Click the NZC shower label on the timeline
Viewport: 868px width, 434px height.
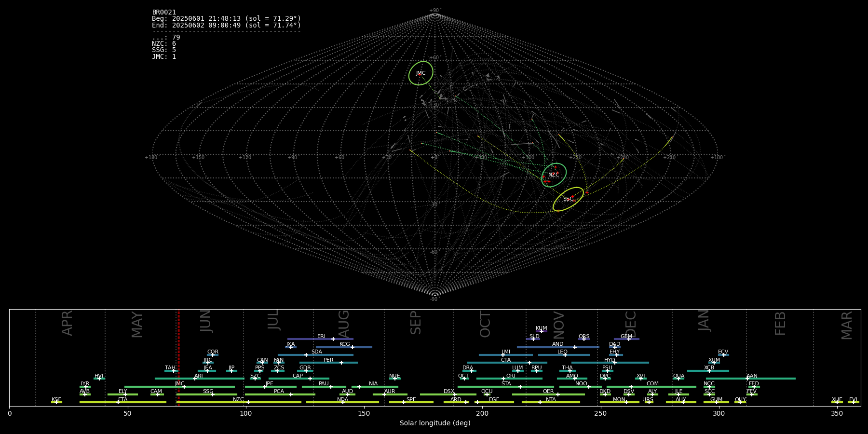(238, 399)
